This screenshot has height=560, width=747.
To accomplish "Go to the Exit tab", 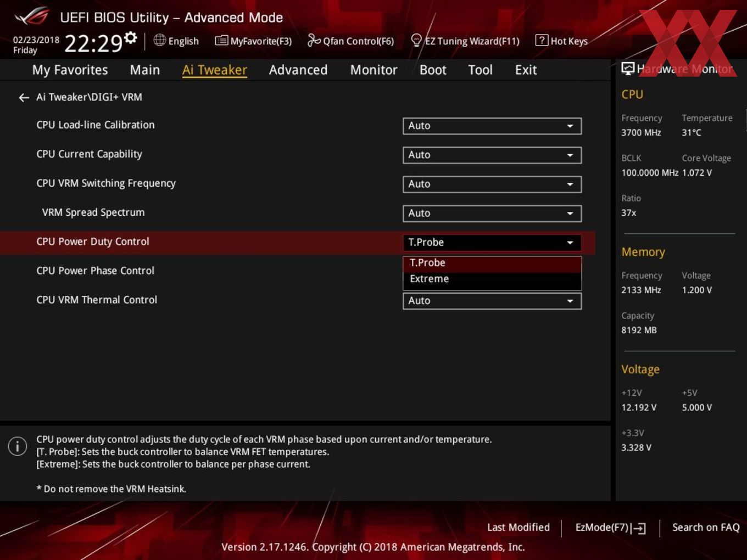I will click(526, 70).
